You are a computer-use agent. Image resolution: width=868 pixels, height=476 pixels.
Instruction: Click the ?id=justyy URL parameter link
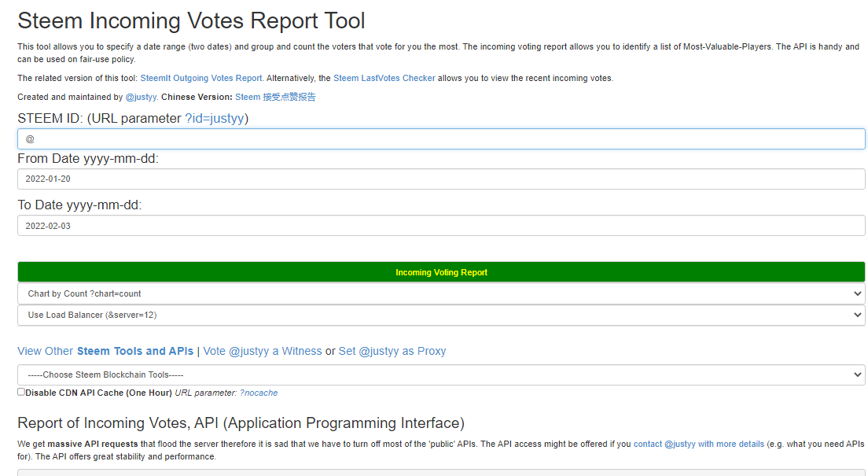[x=215, y=118]
